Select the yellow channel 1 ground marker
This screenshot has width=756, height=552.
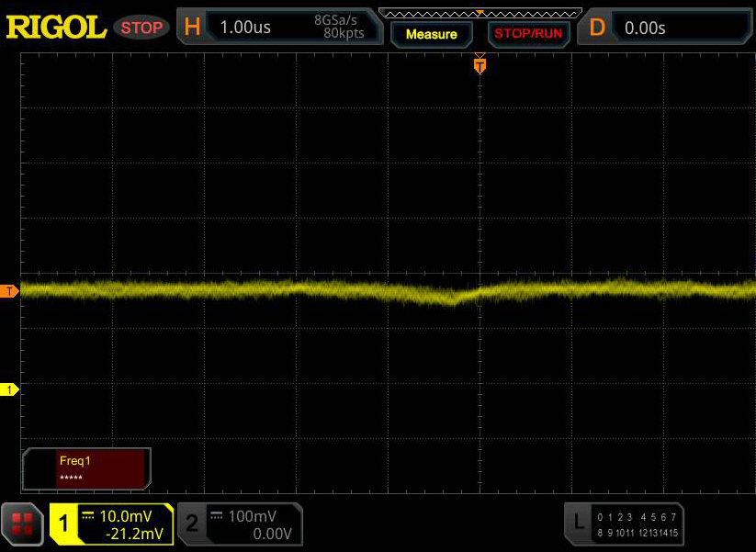tap(9, 390)
